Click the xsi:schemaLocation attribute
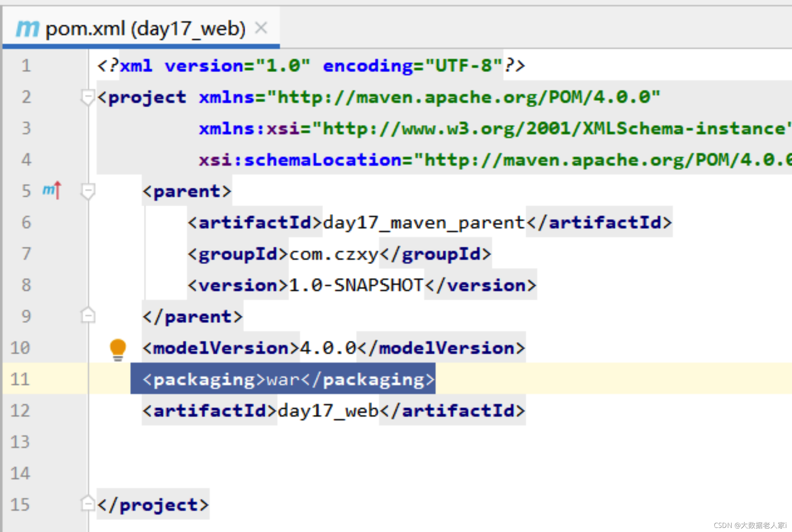 pos(495,160)
